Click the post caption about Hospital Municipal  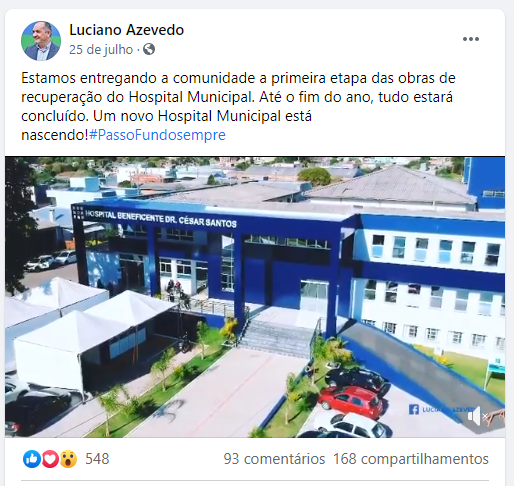[x=238, y=106]
